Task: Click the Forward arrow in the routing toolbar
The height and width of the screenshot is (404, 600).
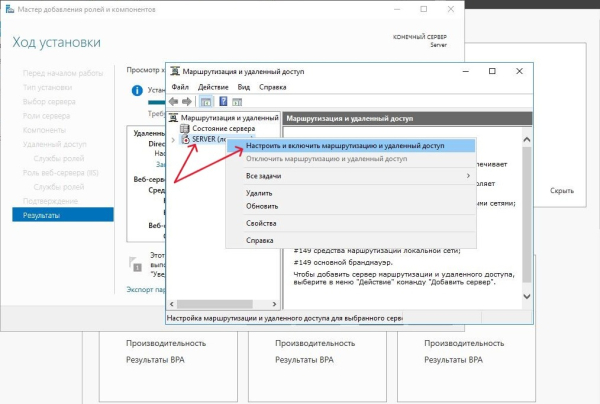Action: [187, 101]
